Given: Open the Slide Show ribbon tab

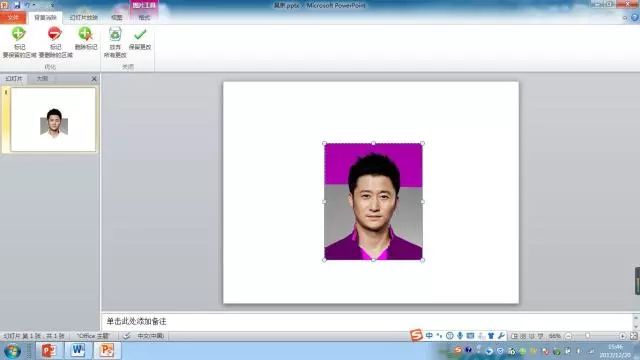Looking at the screenshot, I should coord(84,18).
